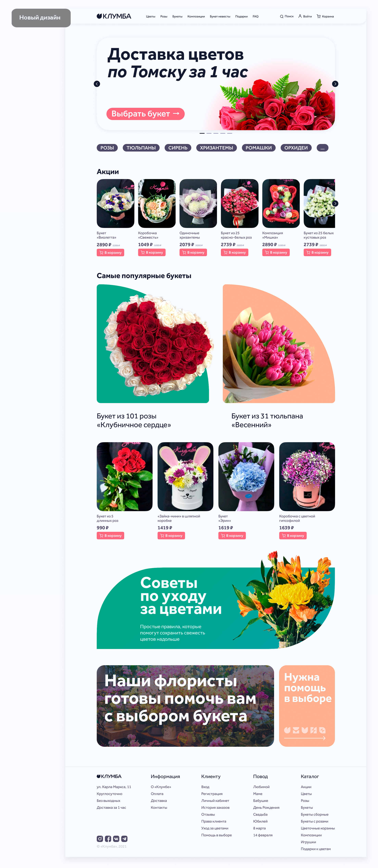Advance the Акции carousel with right arrow
This screenshot has height=868, width=378.
click(335, 204)
